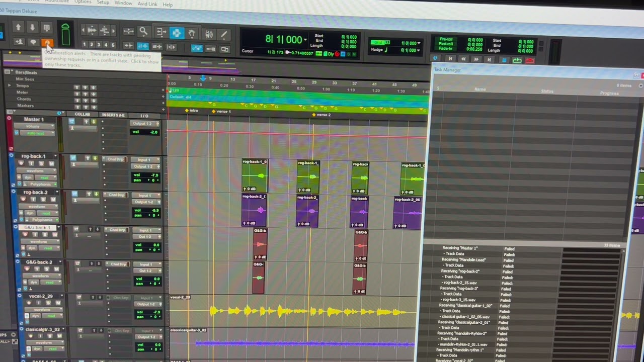Select the Grabber hand tool
The width and height of the screenshot is (644, 362).
pyautogui.click(x=192, y=34)
